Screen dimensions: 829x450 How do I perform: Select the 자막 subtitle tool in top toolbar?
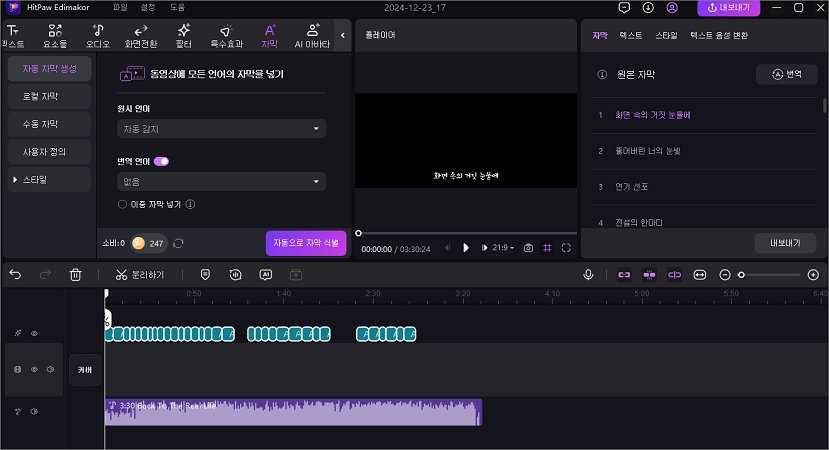click(x=270, y=36)
